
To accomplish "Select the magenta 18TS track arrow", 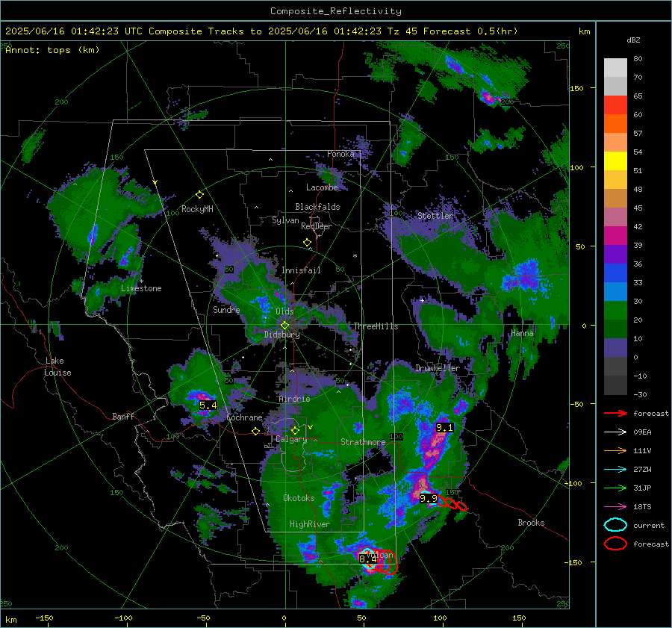I will pos(615,507).
